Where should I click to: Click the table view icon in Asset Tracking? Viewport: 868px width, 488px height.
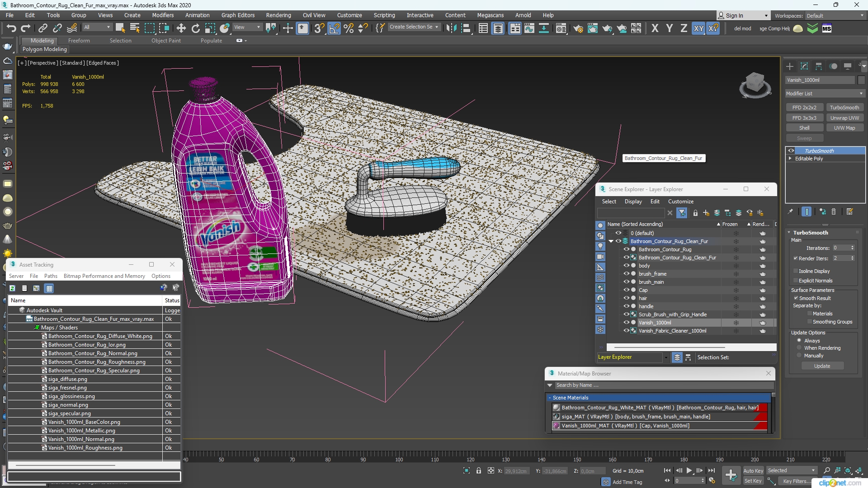49,288
